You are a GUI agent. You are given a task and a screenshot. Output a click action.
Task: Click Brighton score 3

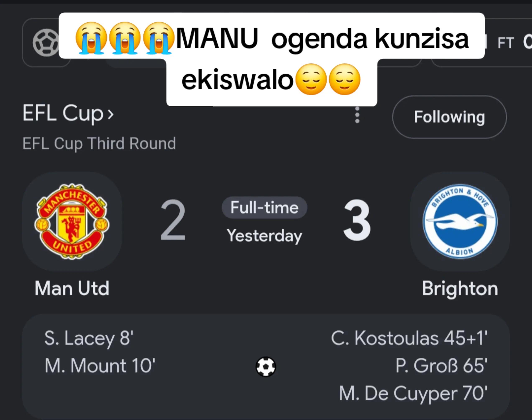tap(357, 220)
